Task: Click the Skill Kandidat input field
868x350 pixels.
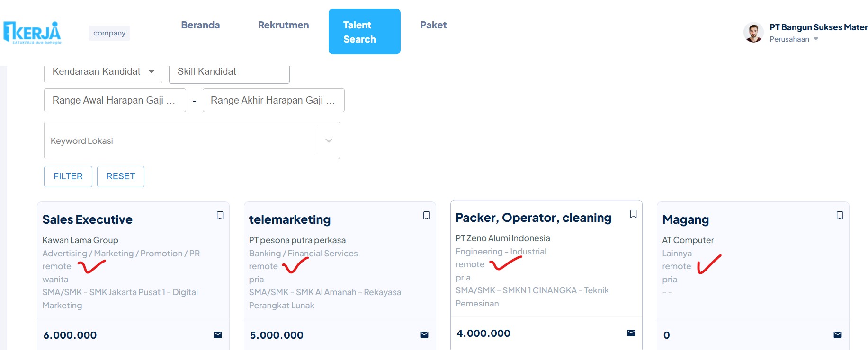Action: point(229,72)
